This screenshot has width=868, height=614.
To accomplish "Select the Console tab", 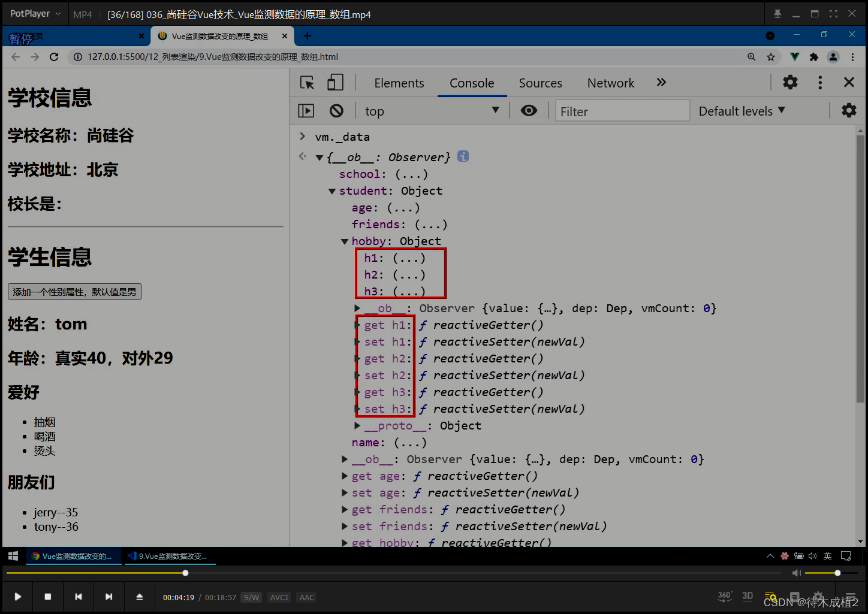I will click(472, 83).
